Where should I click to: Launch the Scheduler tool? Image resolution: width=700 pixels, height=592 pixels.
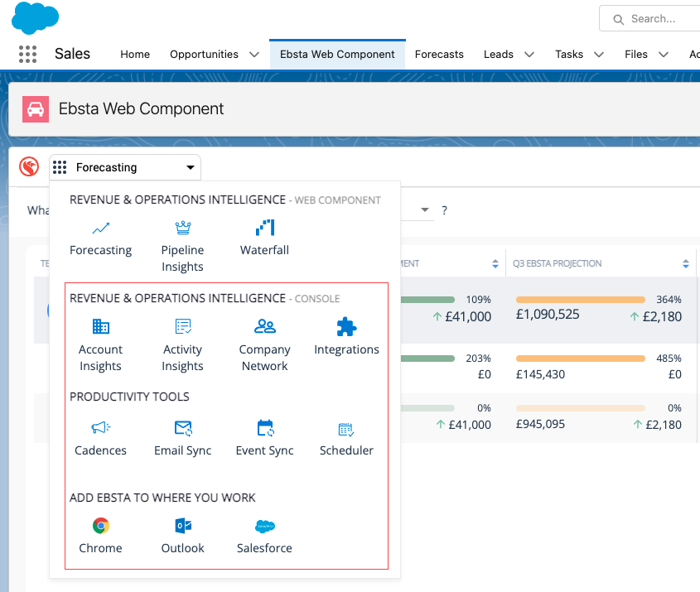pos(346,429)
